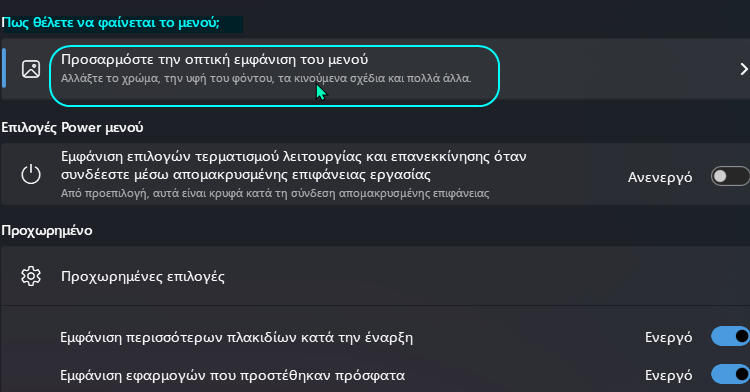The width and height of the screenshot is (750, 392).
Task: Click the Ανενεργό status label
Action: pyautogui.click(x=660, y=177)
